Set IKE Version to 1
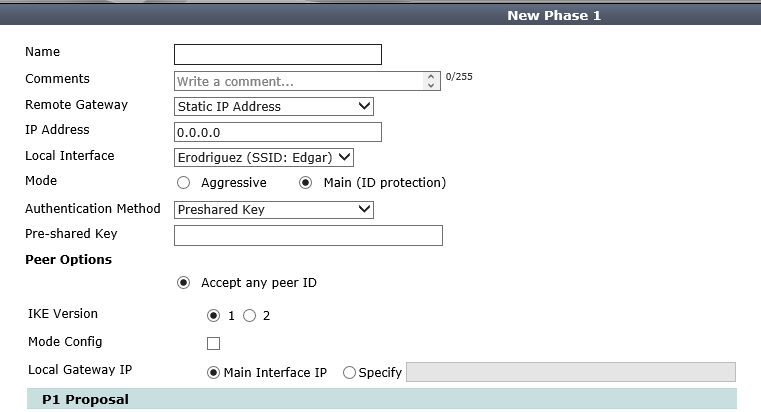The image size is (761, 412). (213, 315)
